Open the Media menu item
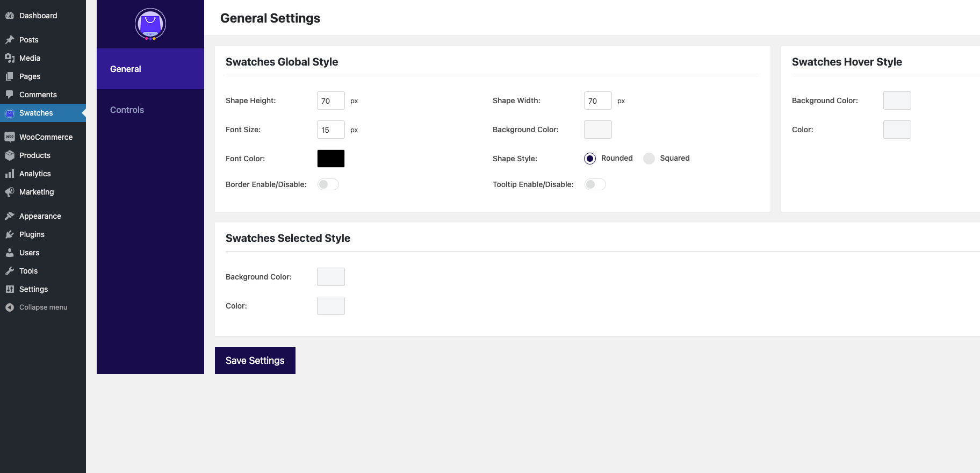Image resolution: width=980 pixels, height=473 pixels. [43, 58]
